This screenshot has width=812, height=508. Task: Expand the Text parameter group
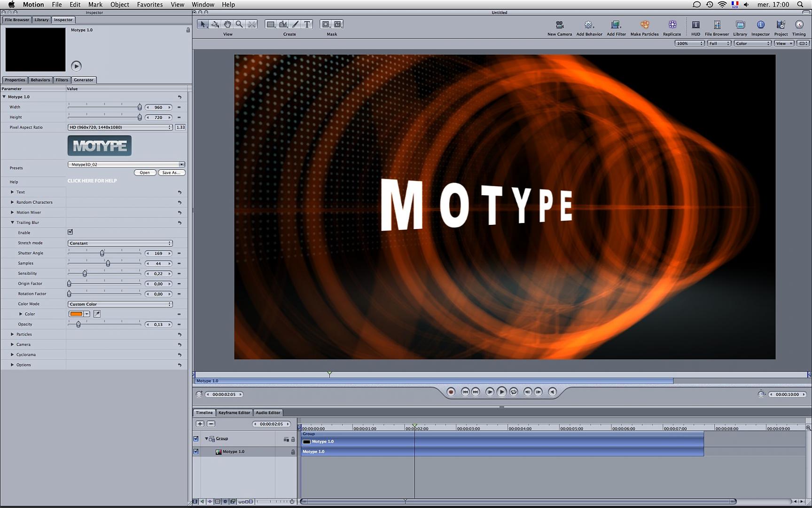point(12,192)
